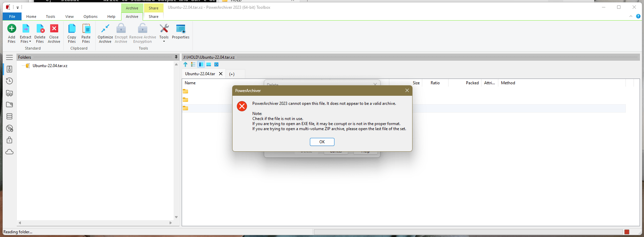Click the cloud icon in left sidebar
The height and width of the screenshot is (237, 644).
[x=9, y=152]
